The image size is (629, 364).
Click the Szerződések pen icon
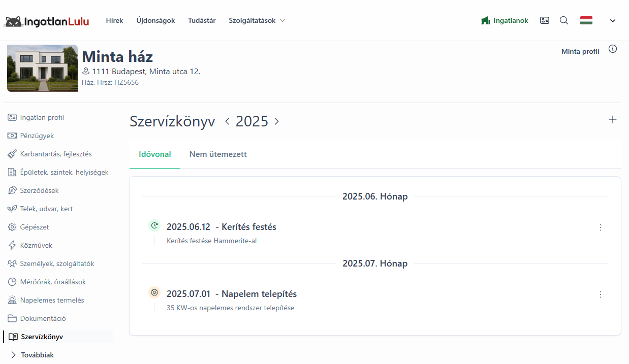coord(12,190)
